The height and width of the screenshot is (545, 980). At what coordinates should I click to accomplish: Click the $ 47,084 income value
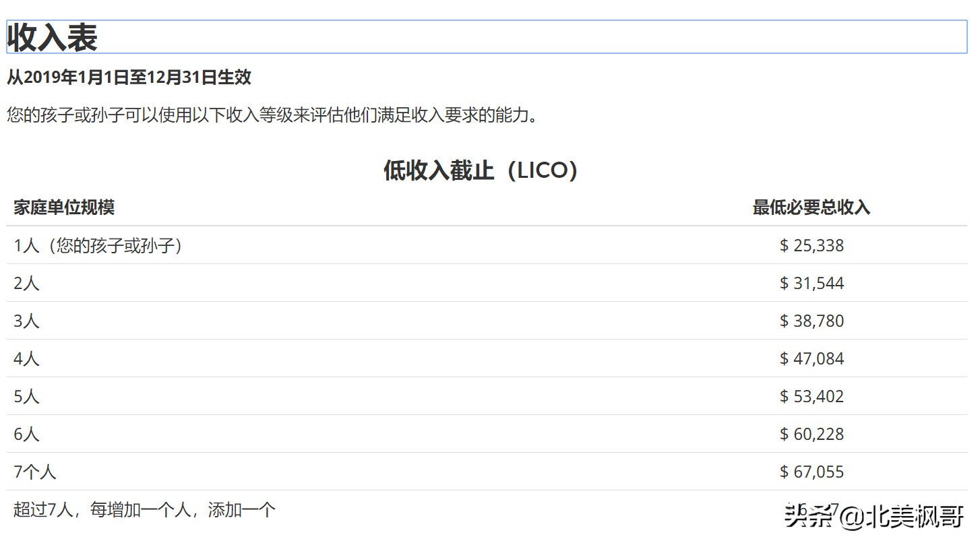810,358
